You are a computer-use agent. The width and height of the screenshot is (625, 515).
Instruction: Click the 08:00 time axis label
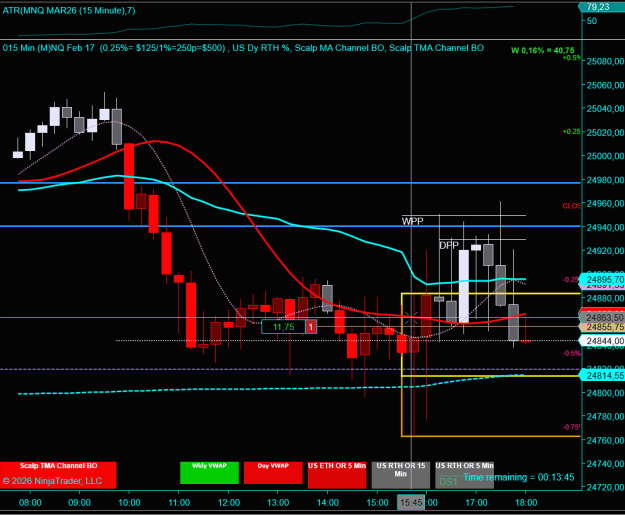(30, 503)
